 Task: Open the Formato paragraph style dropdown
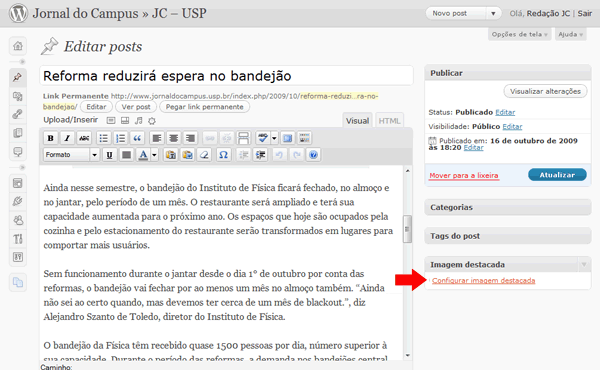72,155
